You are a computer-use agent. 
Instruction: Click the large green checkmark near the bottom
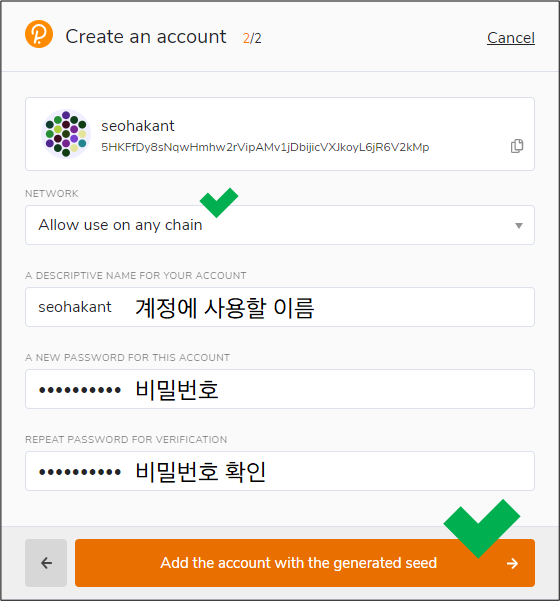click(x=481, y=528)
